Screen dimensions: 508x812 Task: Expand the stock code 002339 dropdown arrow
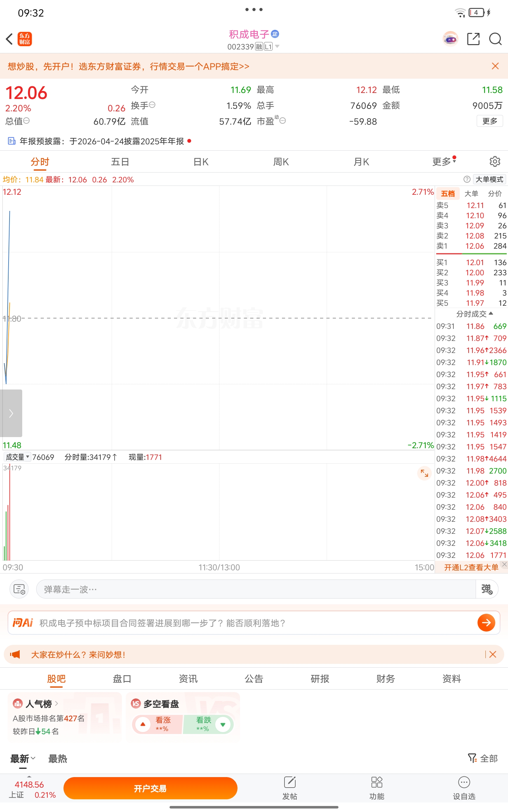[x=277, y=46]
